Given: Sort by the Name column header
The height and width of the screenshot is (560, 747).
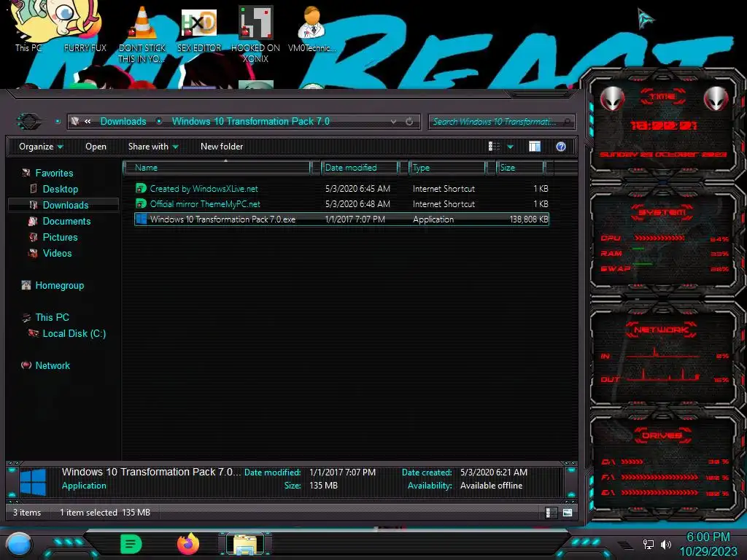Looking at the screenshot, I should pos(217,168).
